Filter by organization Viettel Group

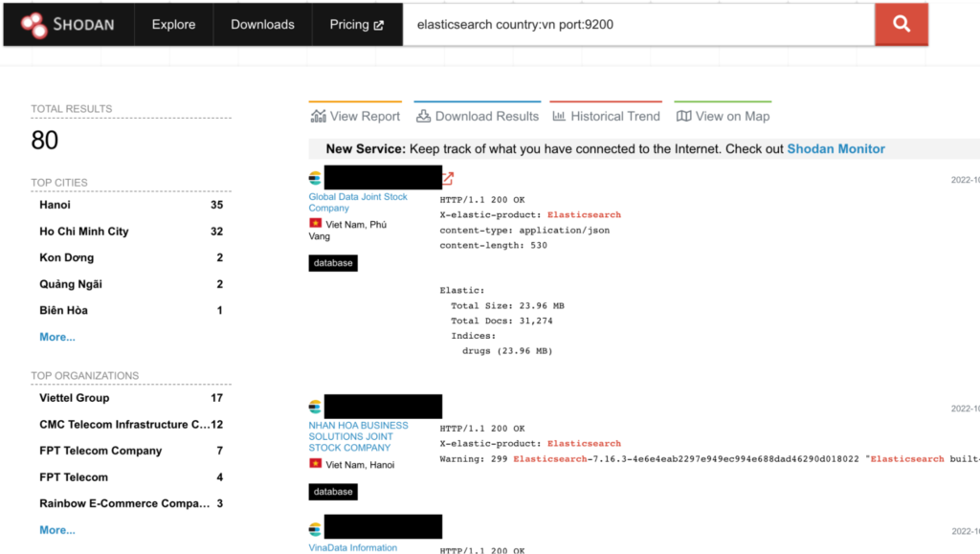click(75, 398)
